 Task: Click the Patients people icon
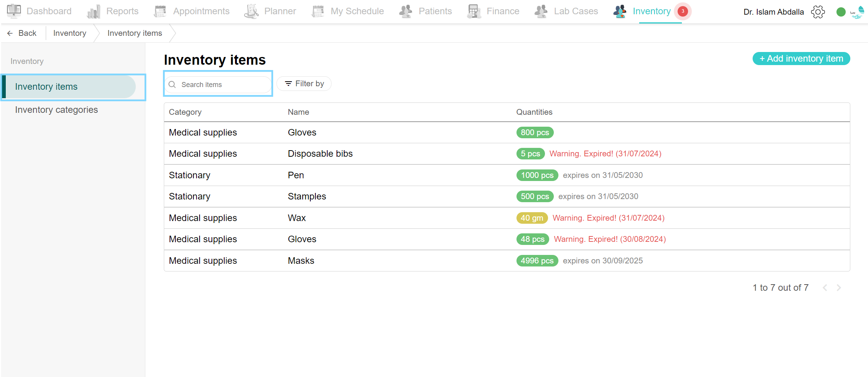(406, 12)
